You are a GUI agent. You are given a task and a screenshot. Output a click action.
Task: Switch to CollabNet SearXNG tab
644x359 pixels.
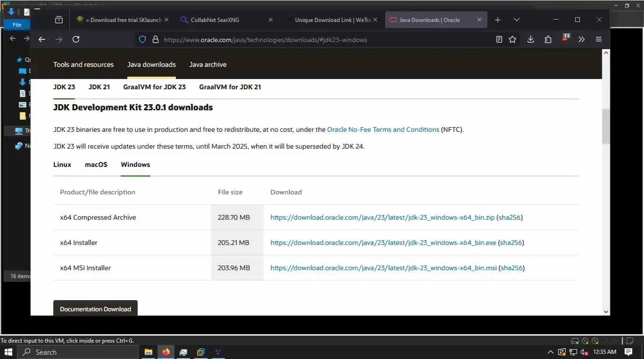point(227,20)
